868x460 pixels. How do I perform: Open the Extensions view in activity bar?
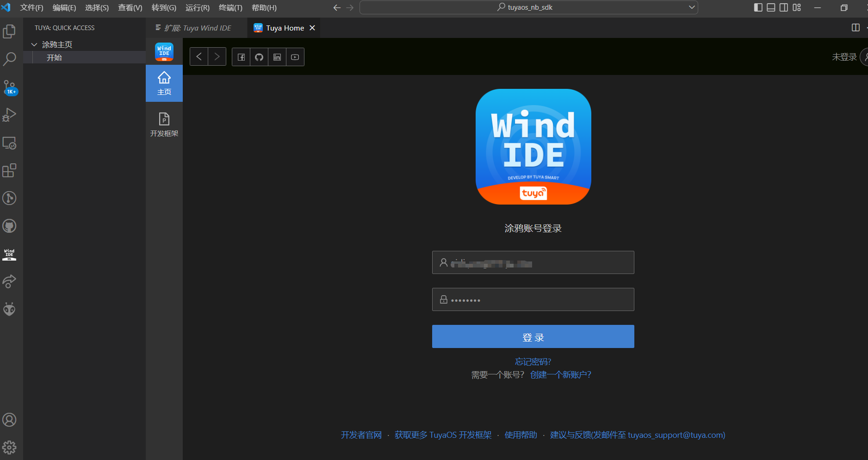click(9, 171)
